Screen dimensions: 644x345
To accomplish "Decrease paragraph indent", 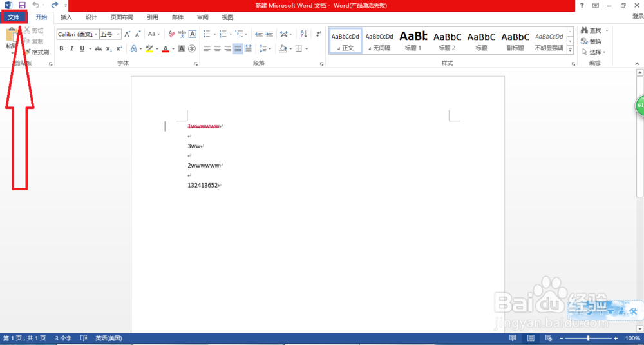I will pyautogui.click(x=259, y=34).
